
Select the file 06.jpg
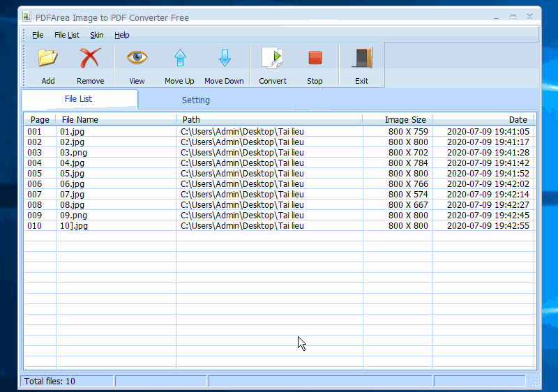72,184
